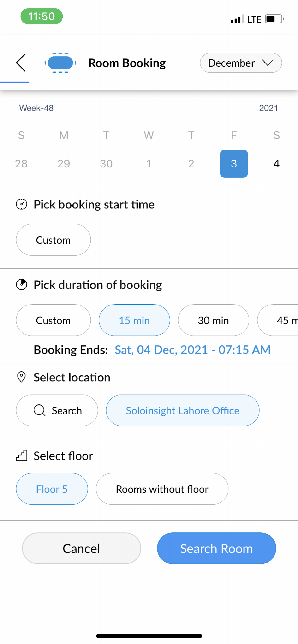Viewport: 298px width, 644px height.
Task: Tap the back arrow icon
Action: pos(21,63)
